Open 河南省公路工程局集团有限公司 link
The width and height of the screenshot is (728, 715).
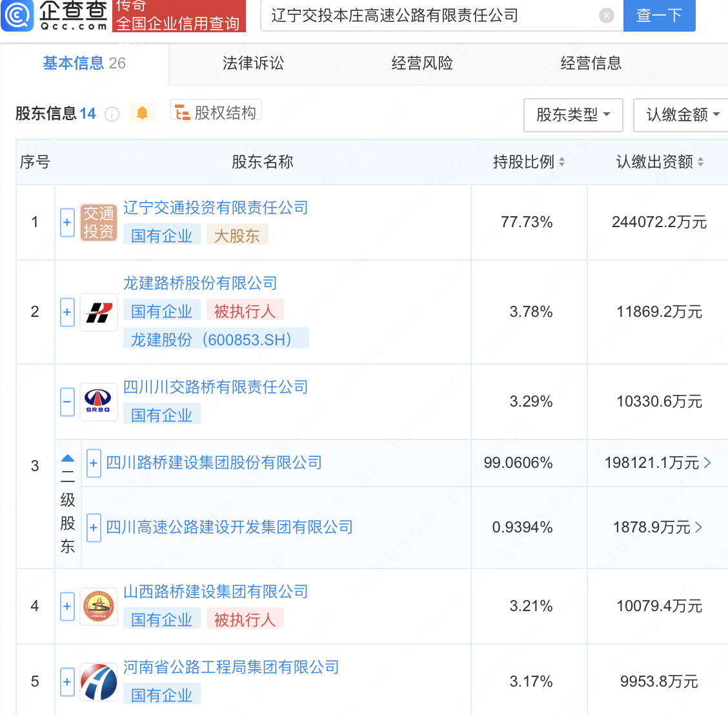tap(231, 667)
